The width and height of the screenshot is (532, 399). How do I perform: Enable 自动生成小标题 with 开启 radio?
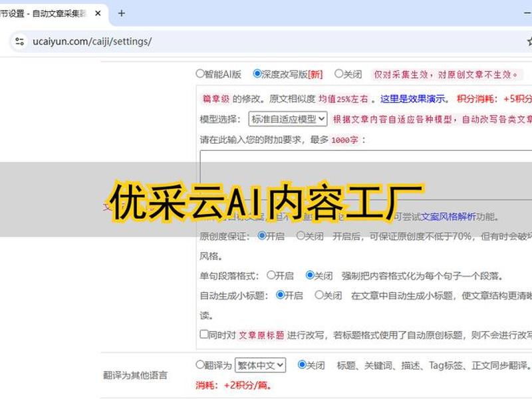coord(280,295)
